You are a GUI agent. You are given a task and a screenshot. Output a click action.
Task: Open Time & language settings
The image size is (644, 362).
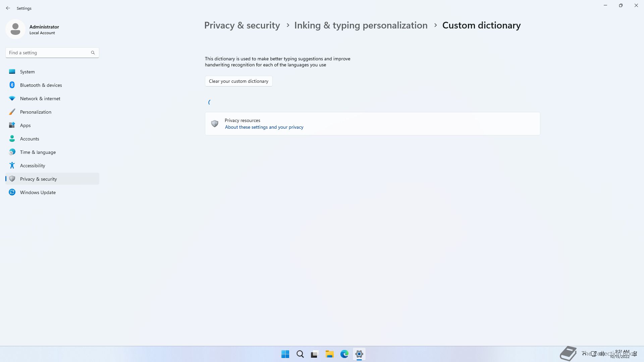click(x=38, y=152)
